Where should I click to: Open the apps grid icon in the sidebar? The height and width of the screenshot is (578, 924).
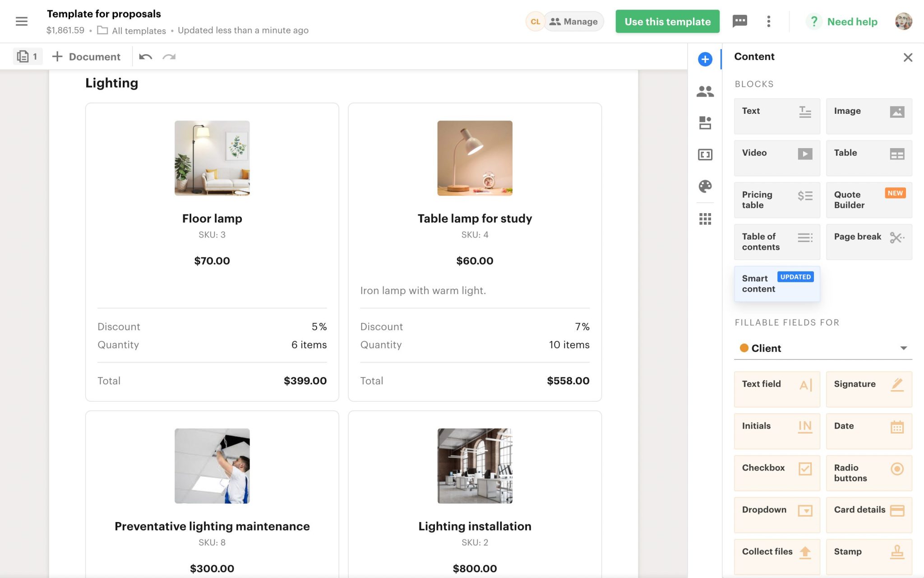click(x=705, y=218)
